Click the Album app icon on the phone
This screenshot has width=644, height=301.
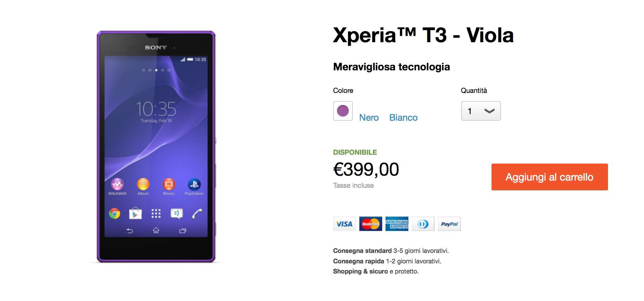click(x=143, y=185)
